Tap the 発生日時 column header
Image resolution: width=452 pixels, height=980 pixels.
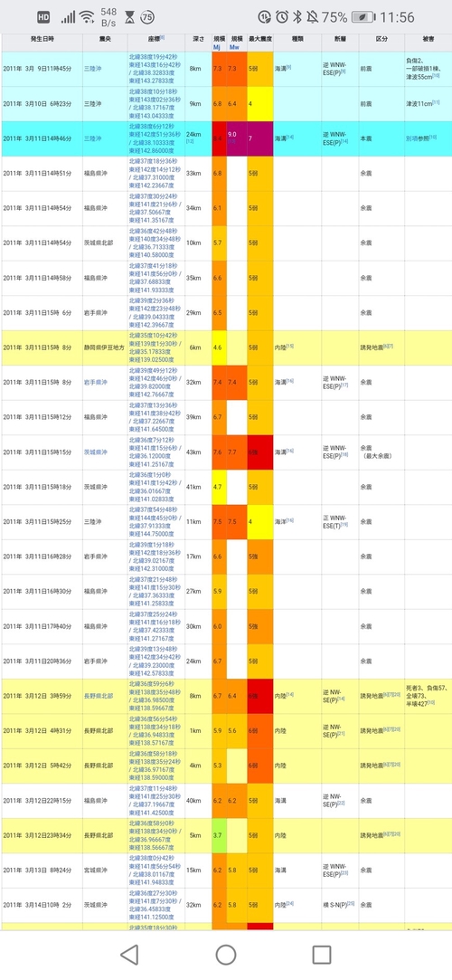pos(42,39)
